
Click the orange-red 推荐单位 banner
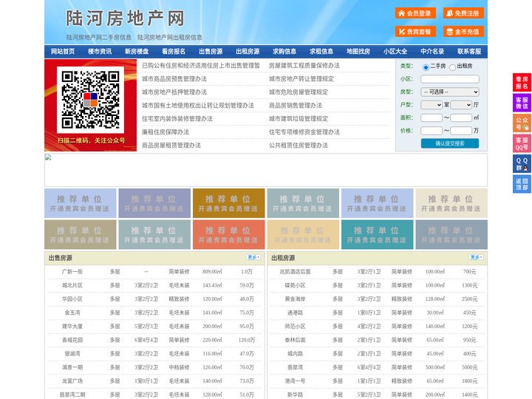coord(228,234)
